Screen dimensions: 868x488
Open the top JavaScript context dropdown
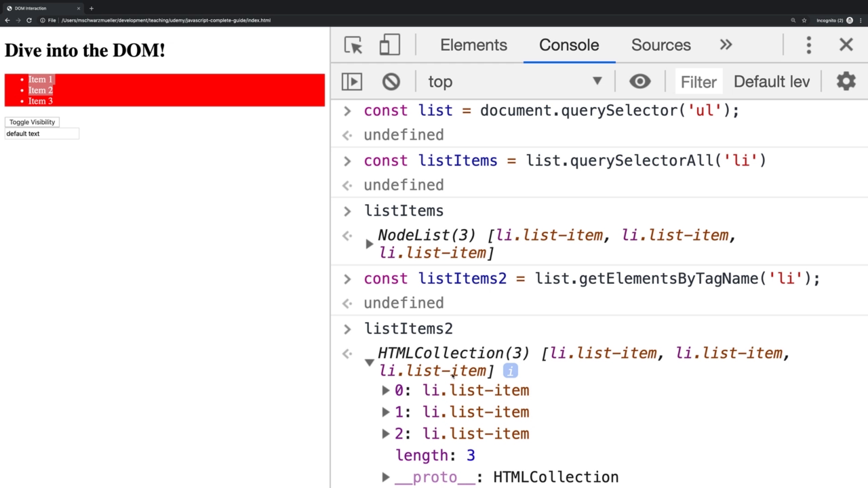(x=515, y=82)
